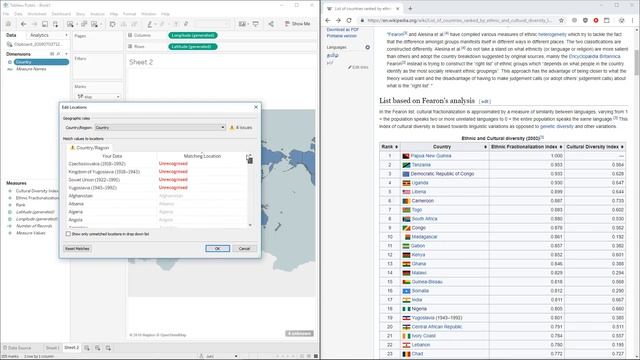
Task: Open the Marks type dropdown
Action: point(98,97)
